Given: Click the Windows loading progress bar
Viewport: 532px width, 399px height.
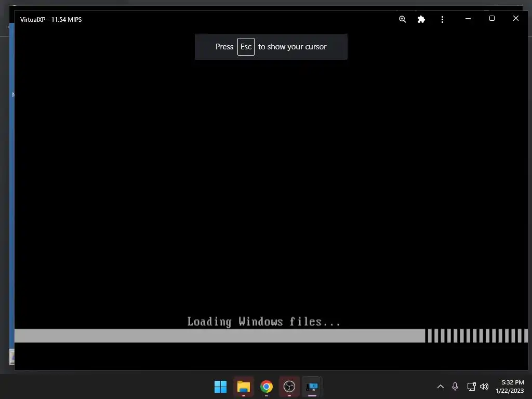Looking at the screenshot, I should pyautogui.click(x=271, y=336).
